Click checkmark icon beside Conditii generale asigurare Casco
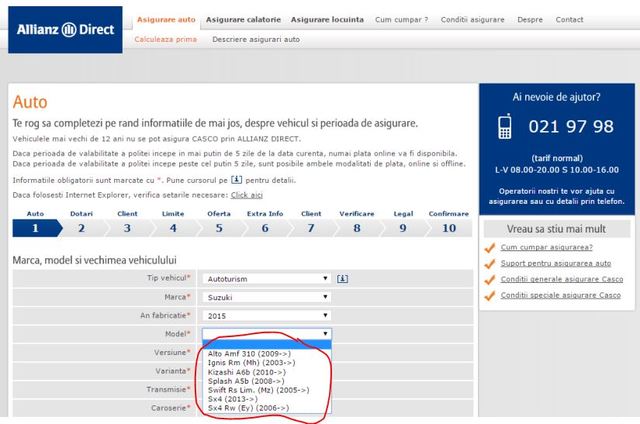 pyautogui.click(x=489, y=280)
